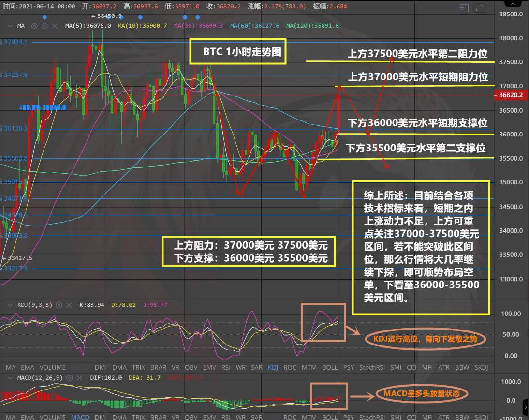Open MA indicator settings gear
The width and height of the screenshot is (529, 420).
coord(44,26)
